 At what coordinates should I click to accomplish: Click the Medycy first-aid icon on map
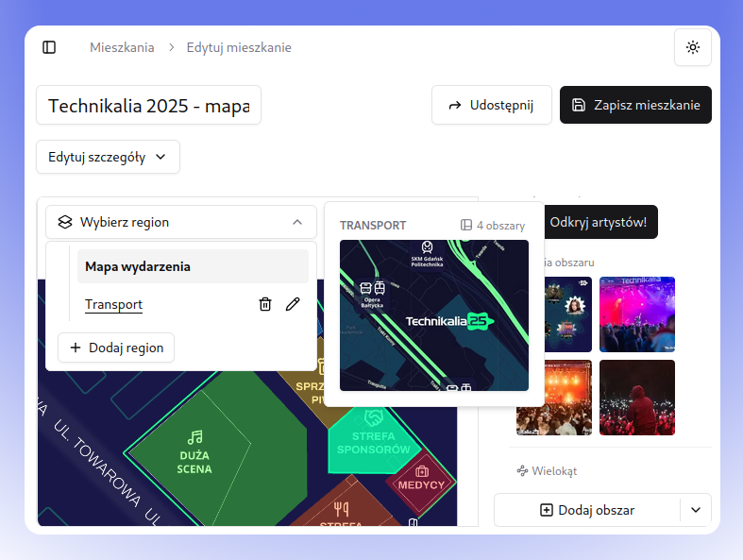pos(422,470)
